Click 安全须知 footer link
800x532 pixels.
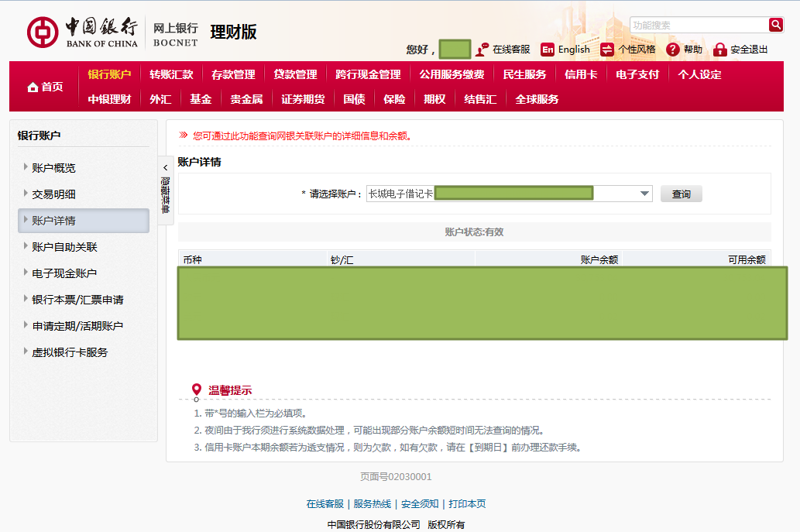pos(420,504)
